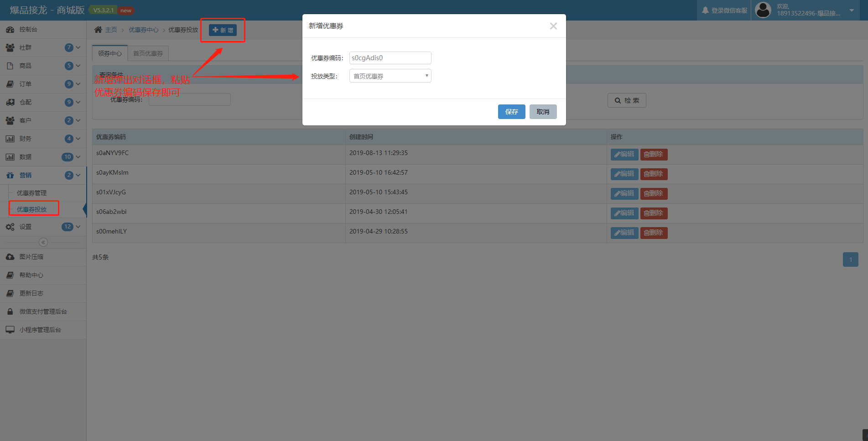Click the 订单 book icon in sidebar
Screen dimensions: 868x441
[x=10, y=84]
